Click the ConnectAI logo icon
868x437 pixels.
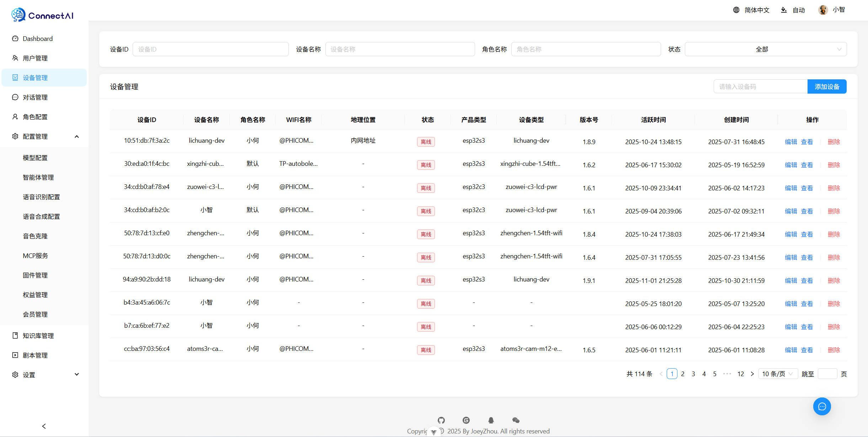point(18,15)
